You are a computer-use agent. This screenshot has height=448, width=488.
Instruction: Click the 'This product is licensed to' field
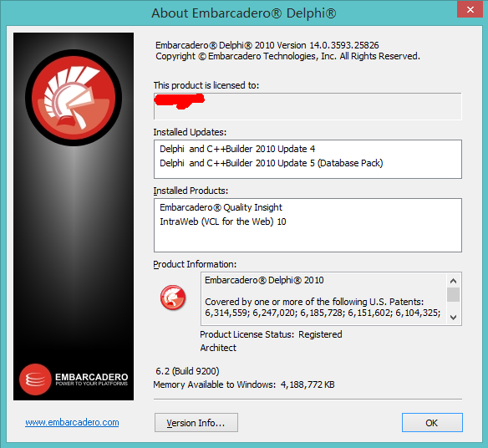pos(308,106)
